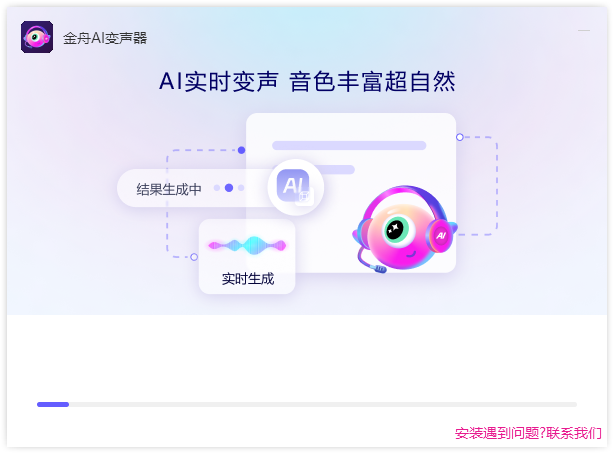Click the colorful sound waveform icon

247,246
